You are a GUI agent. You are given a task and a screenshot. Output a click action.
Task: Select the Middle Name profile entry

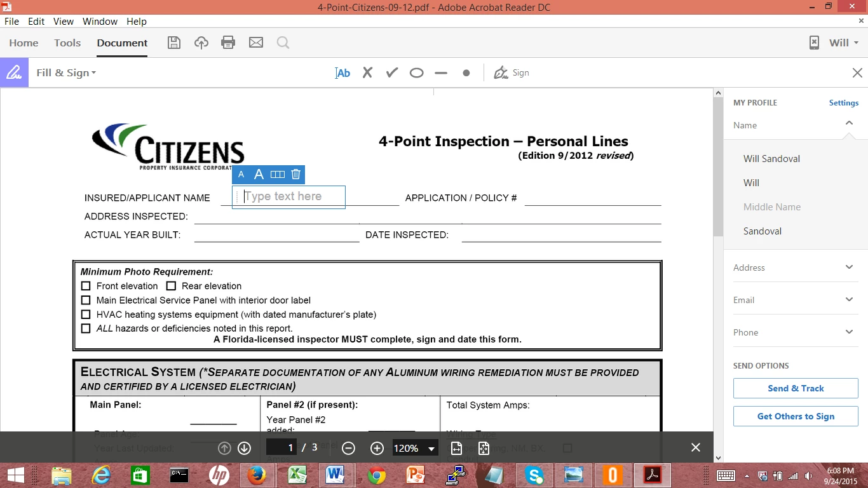tap(771, 207)
